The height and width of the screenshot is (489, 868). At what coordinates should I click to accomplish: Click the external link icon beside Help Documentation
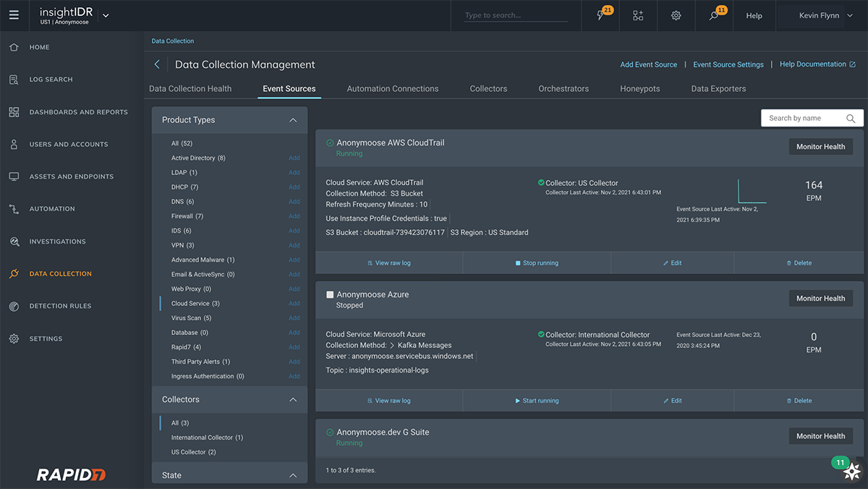[852, 64]
